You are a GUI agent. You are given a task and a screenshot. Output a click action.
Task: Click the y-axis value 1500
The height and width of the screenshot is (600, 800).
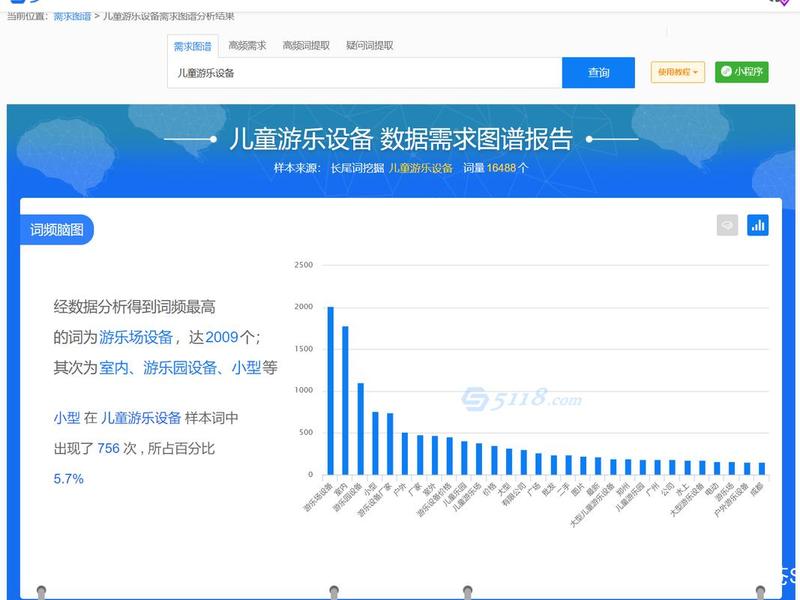(304, 348)
